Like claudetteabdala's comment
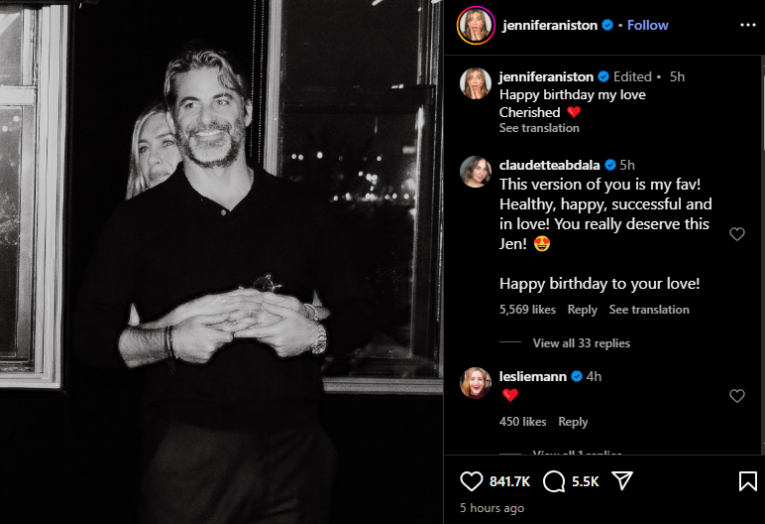The height and width of the screenshot is (524, 765). [737, 234]
